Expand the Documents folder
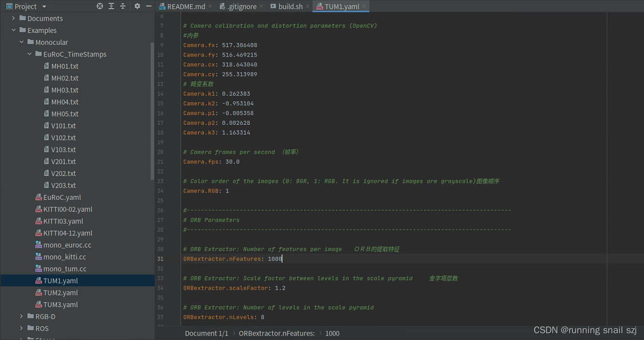 (14, 18)
